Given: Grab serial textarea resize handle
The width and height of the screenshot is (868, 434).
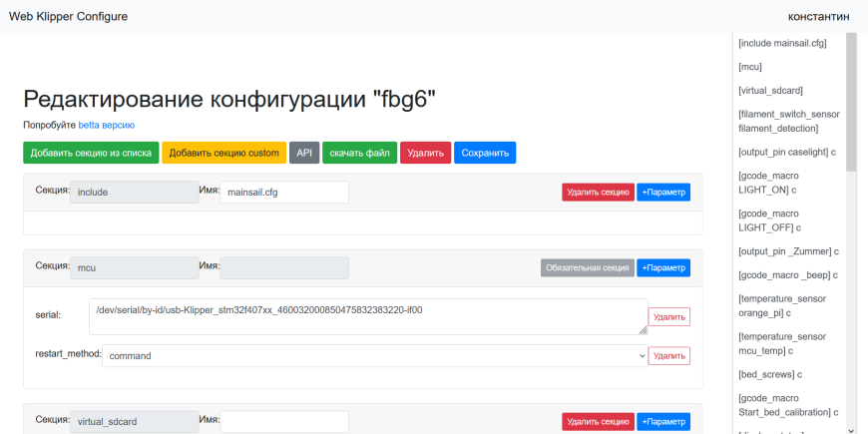Looking at the screenshot, I should [x=643, y=330].
